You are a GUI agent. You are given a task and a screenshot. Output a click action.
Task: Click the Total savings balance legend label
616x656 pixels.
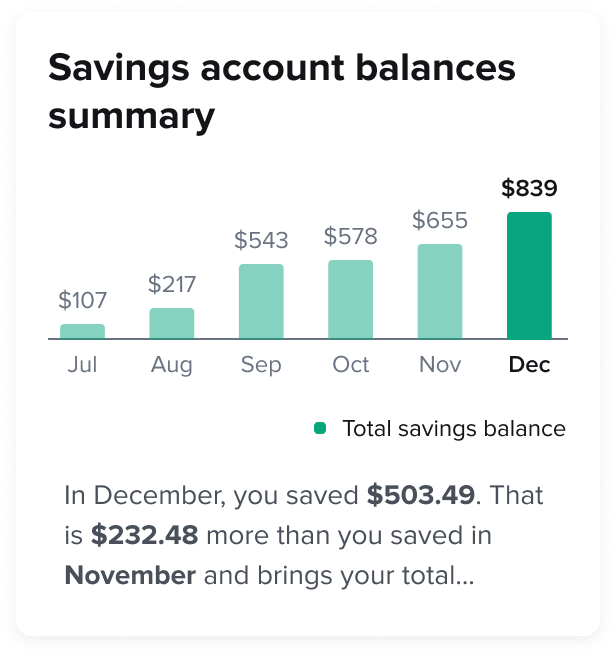[454, 429]
